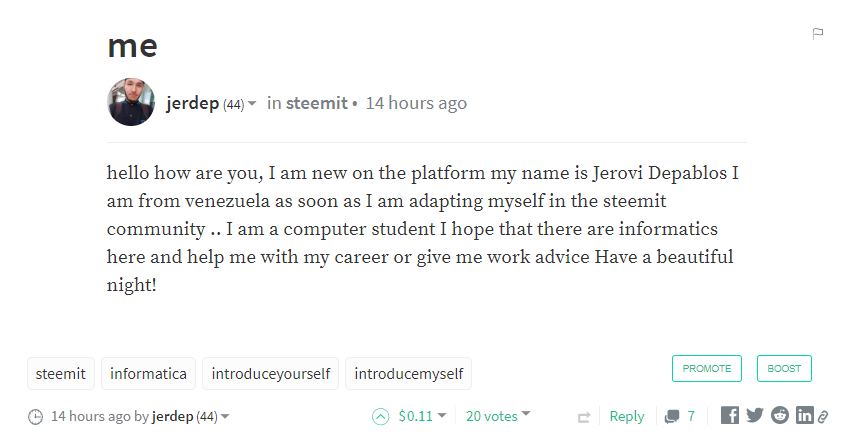Select the introduceyourself tag
Viewport: 863px width, 437px height.
click(270, 374)
